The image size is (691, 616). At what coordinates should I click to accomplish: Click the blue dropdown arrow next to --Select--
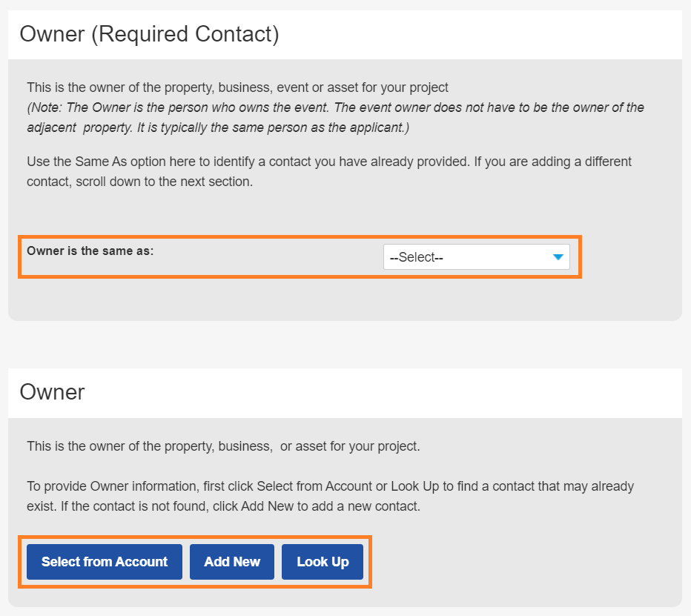tap(558, 257)
